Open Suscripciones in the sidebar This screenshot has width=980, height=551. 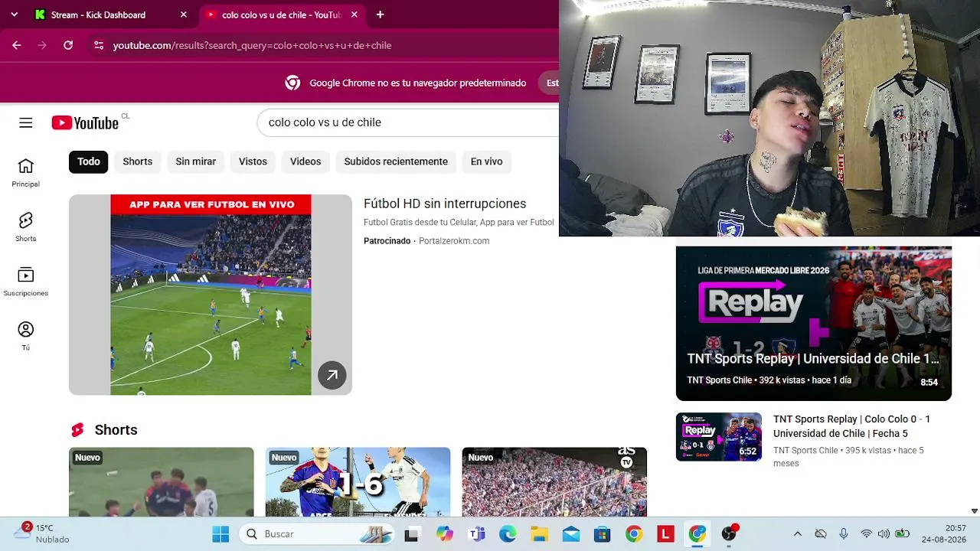pos(26,282)
